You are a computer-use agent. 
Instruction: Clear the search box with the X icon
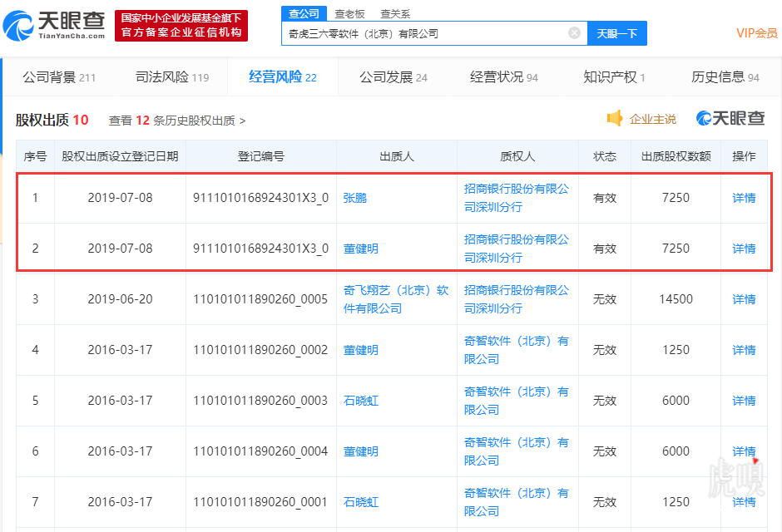tap(574, 33)
